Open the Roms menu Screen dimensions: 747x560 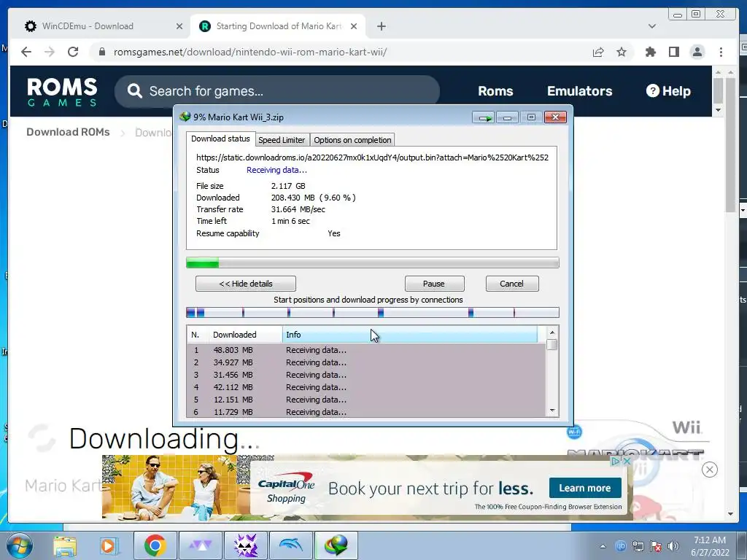(x=495, y=91)
